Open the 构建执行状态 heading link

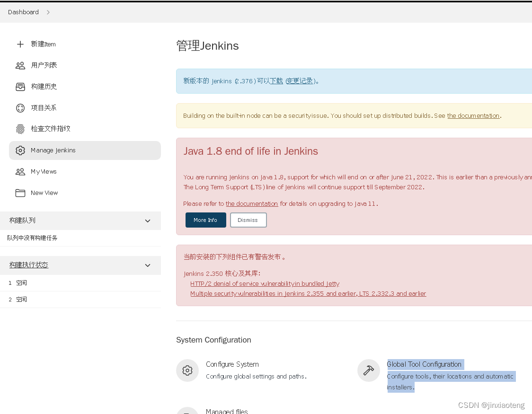tap(29, 265)
